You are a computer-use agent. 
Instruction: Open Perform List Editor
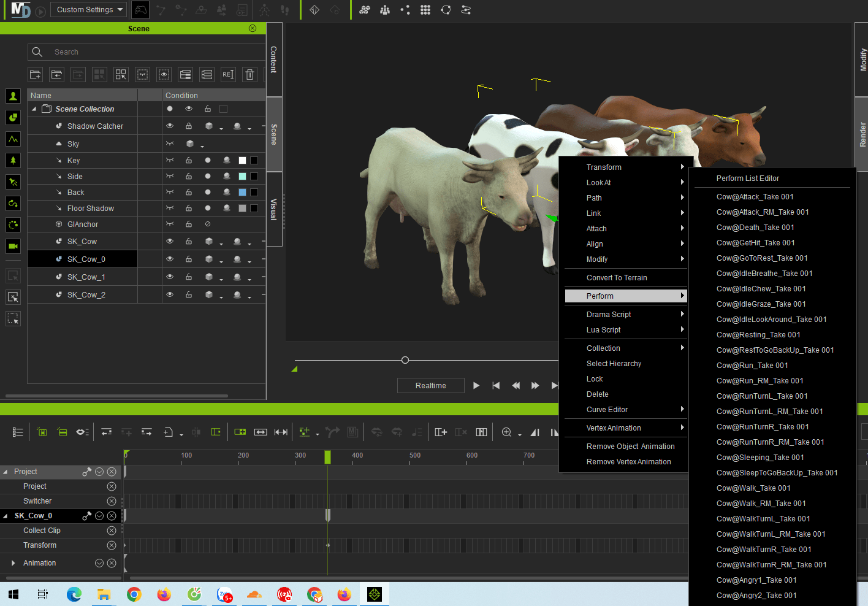click(747, 178)
